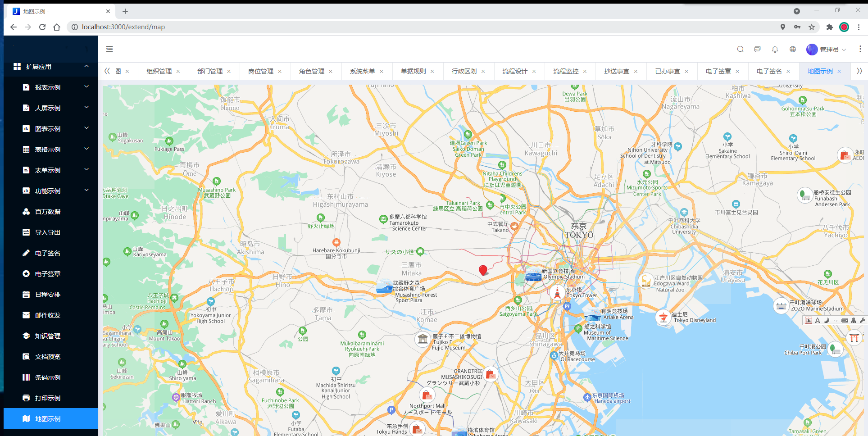Open 管理员 user dropdown
This screenshot has width=868, height=436.
[827, 50]
